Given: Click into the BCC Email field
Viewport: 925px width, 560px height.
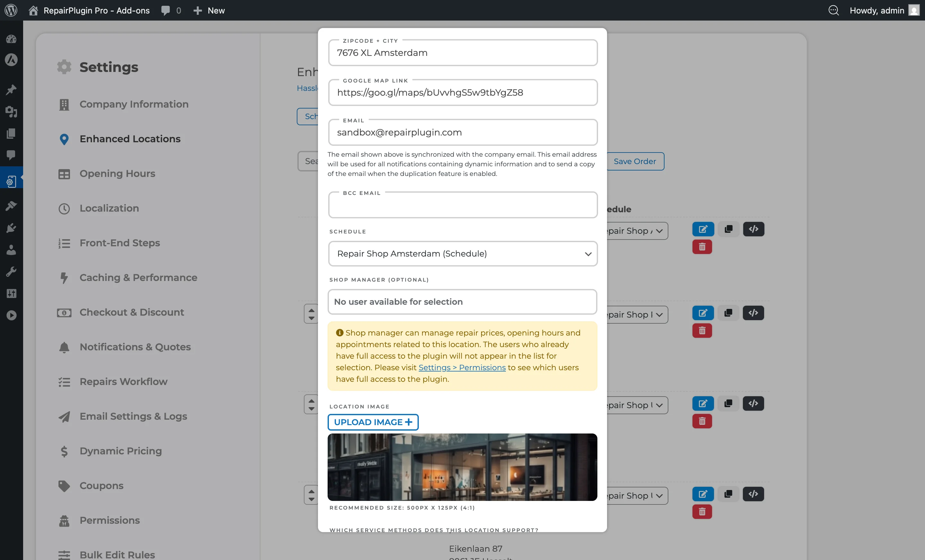Looking at the screenshot, I should [463, 205].
